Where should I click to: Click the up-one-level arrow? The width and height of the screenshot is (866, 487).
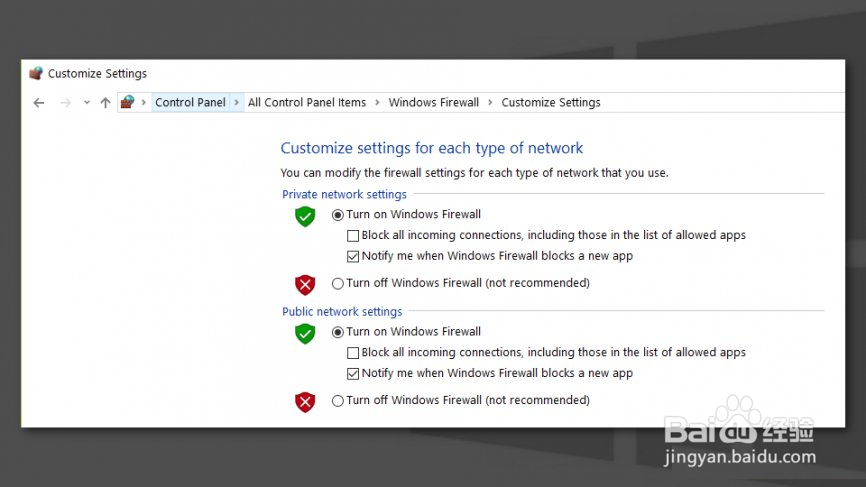(x=105, y=102)
